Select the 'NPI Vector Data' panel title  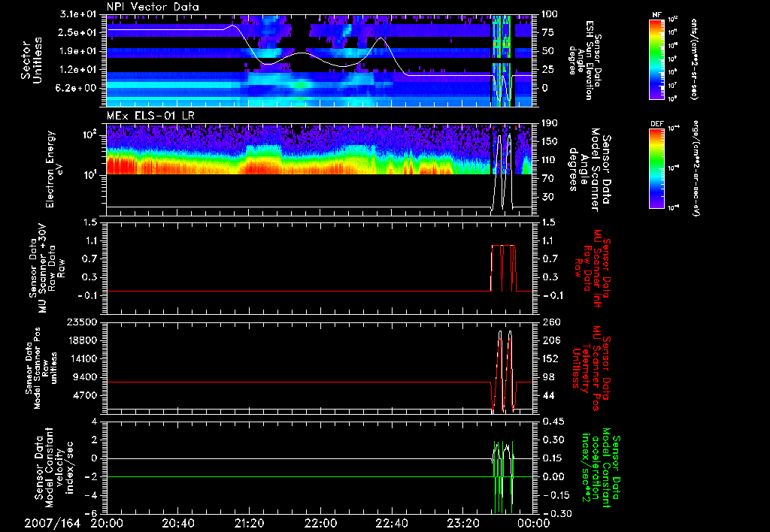[153, 7]
